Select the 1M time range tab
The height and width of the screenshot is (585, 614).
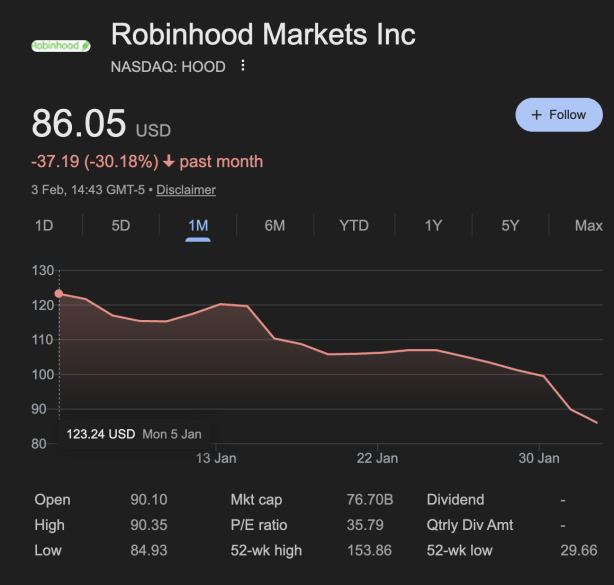pyautogui.click(x=198, y=225)
